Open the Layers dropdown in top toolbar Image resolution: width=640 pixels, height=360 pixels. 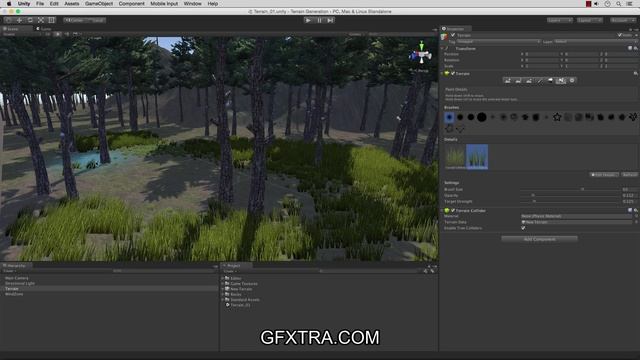coord(560,20)
